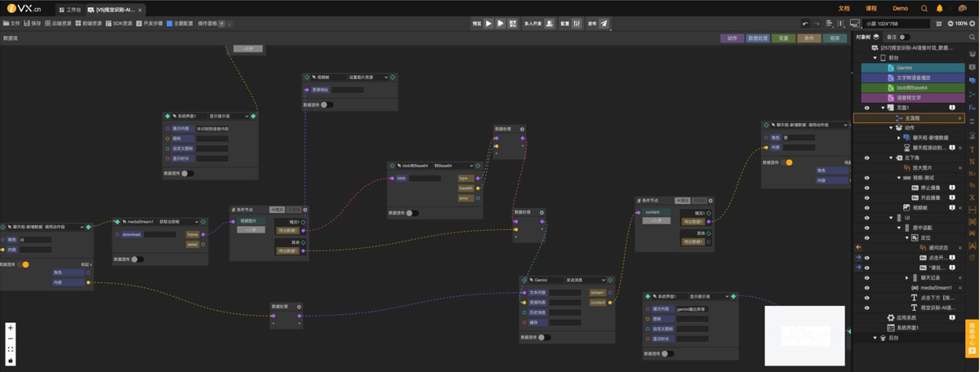Click canvas zoom-out minus button
The width and height of the screenshot is (980, 372).
pyautogui.click(x=11, y=339)
